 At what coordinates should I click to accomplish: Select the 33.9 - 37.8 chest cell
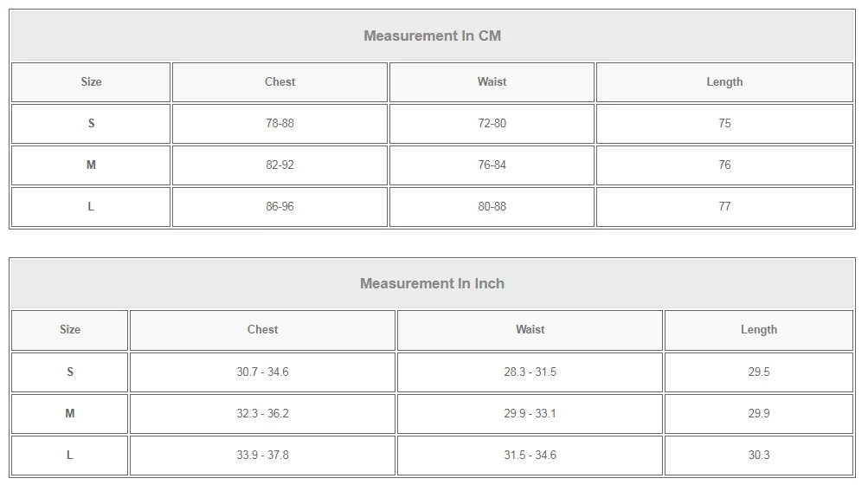[x=262, y=455]
